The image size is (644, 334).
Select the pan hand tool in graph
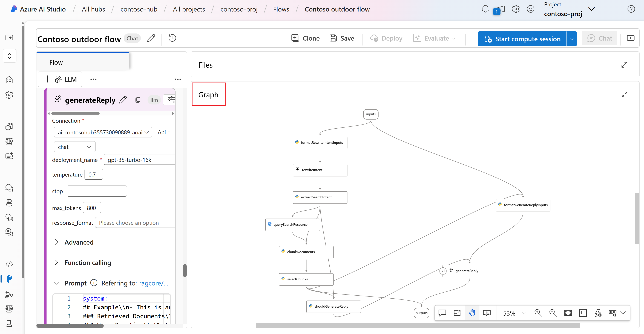[472, 313]
